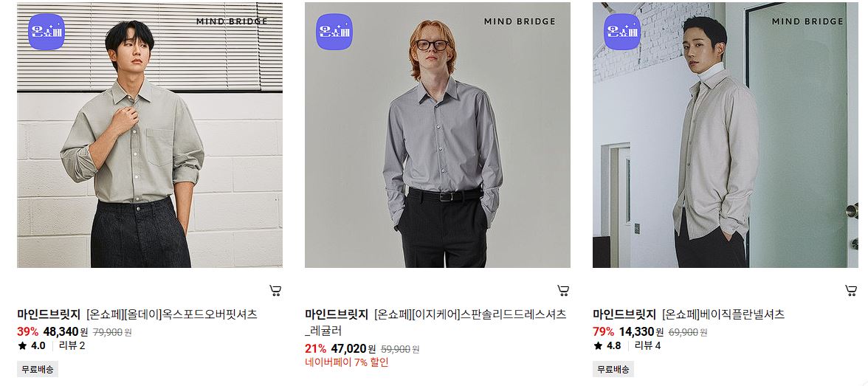Open the 스판솔리드드레스셔츠 product title link
Image resolution: width=868 pixels, height=386 pixels.
click(x=435, y=323)
